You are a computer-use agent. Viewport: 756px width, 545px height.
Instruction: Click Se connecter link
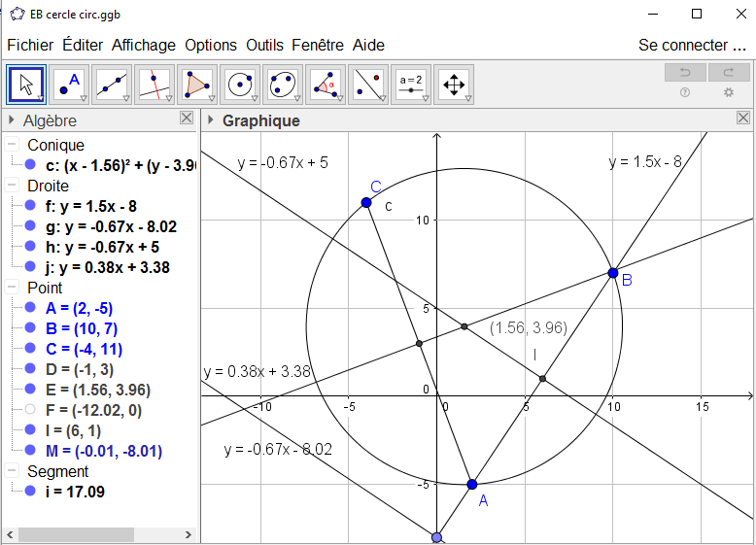pyautogui.click(x=692, y=45)
